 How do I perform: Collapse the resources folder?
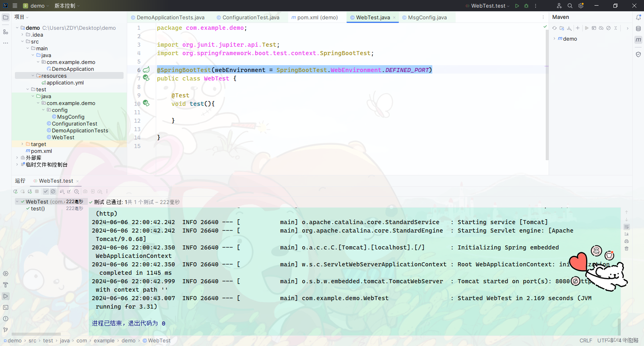33,76
